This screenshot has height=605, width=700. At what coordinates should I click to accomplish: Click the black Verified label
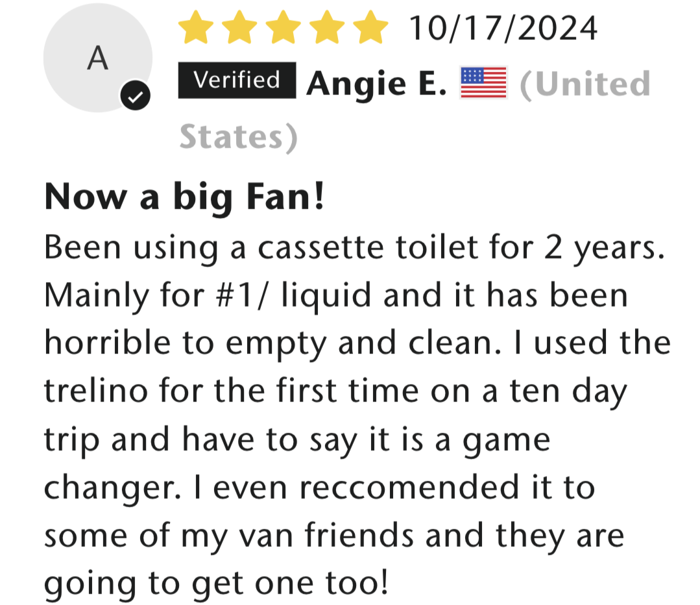pyautogui.click(x=237, y=80)
